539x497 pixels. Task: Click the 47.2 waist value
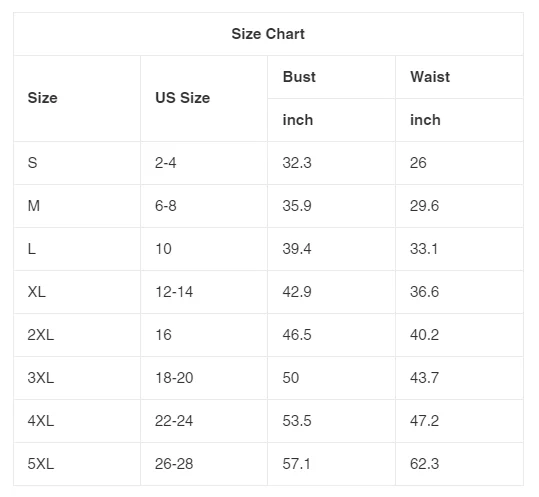pos(425,421)
